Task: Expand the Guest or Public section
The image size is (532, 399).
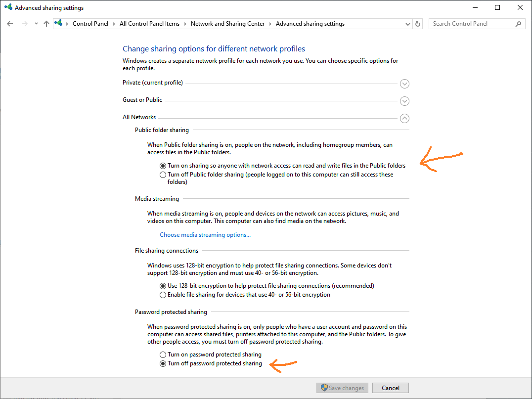Action: coord(404,101)
